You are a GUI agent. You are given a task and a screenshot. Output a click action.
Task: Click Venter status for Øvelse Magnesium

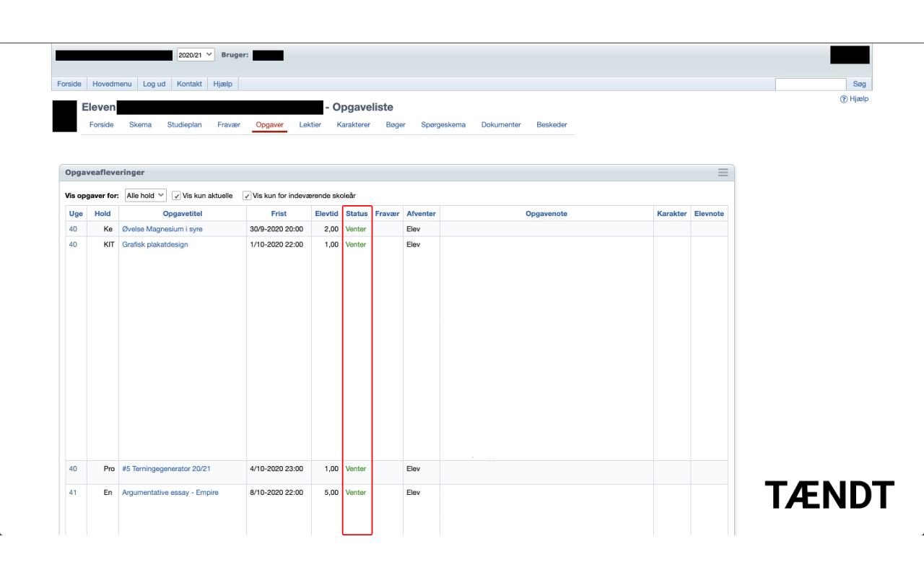[356, 229]
